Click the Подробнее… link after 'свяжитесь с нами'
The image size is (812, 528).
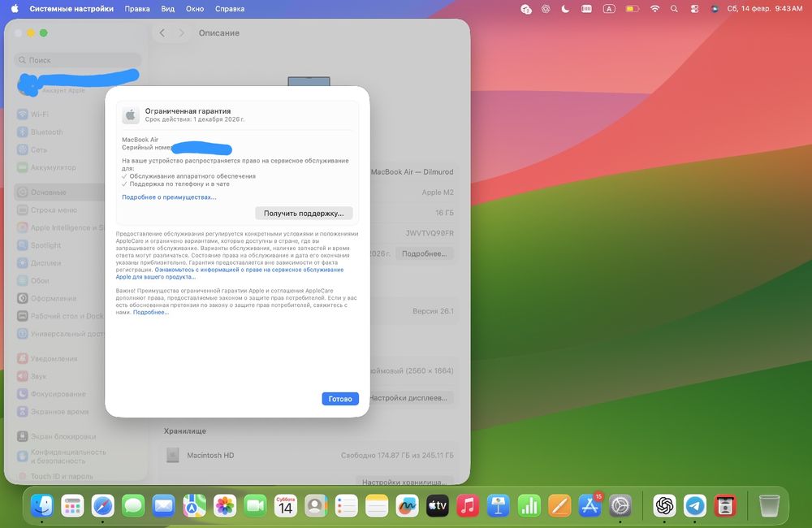point(151,312)
